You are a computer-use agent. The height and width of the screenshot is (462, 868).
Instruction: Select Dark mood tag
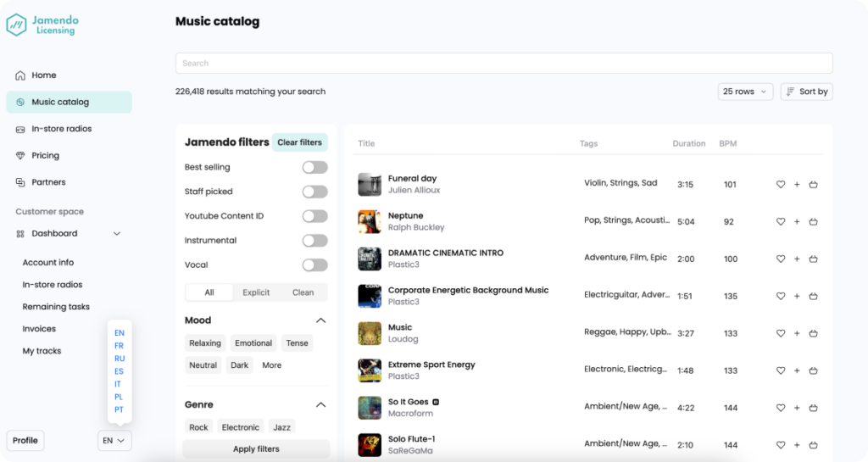[x=239, y=365]
